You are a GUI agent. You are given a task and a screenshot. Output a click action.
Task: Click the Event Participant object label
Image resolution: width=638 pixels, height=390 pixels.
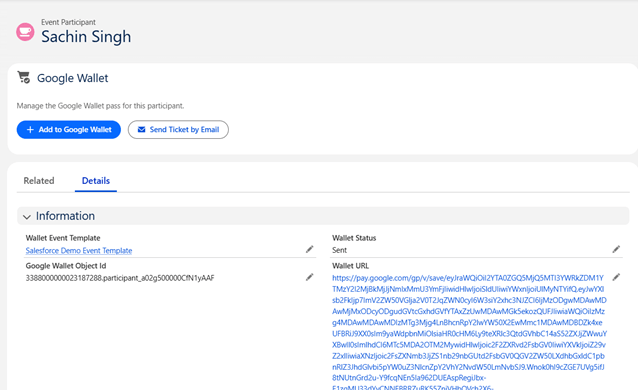[x=68, y=22]
